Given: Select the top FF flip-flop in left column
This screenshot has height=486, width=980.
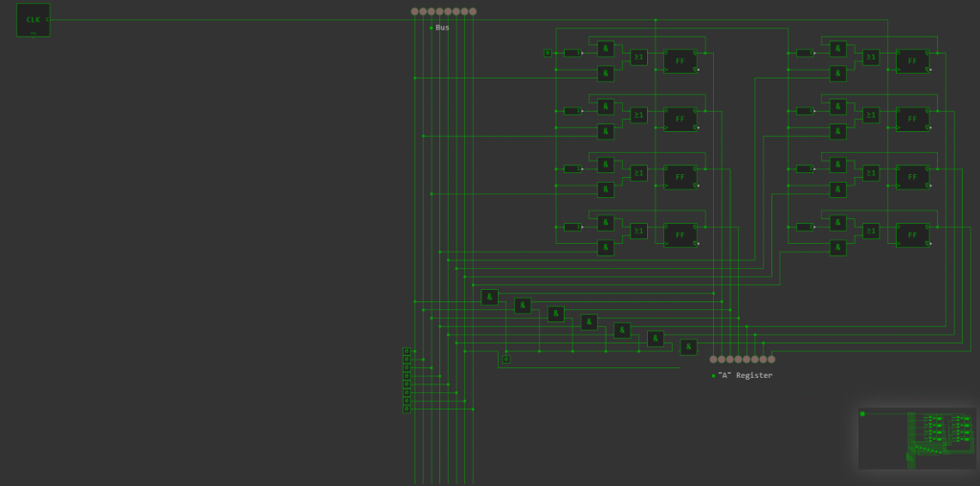Looking at the screenshot, I should (680, 60).
